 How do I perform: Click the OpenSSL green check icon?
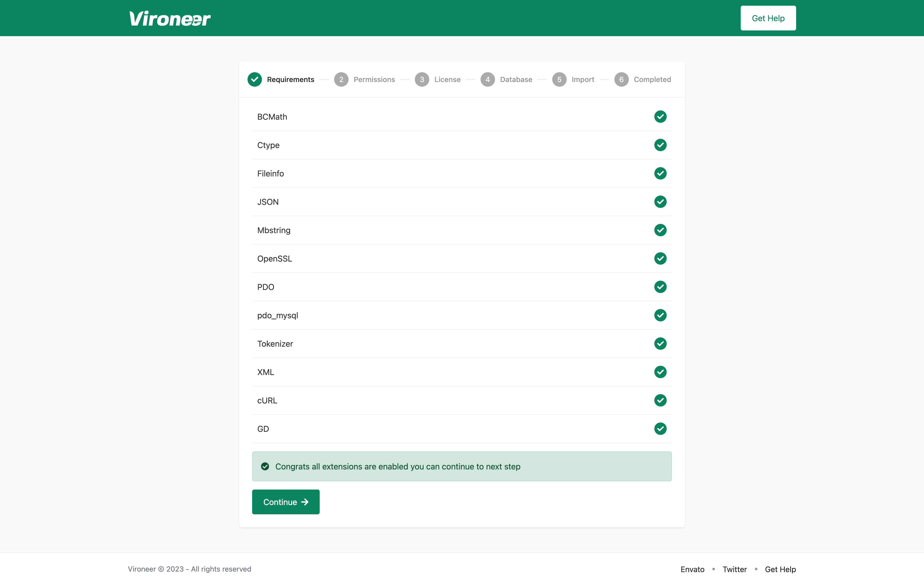(x=660, y=259)
